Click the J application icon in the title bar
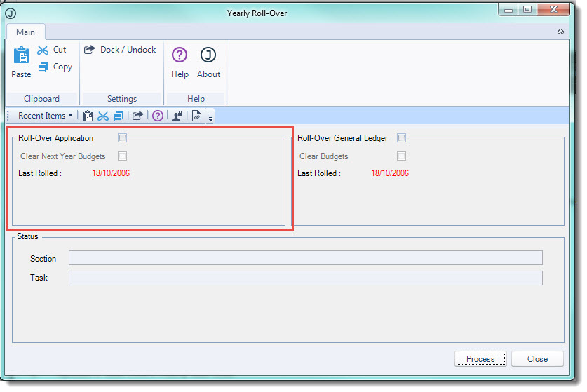 11,14
